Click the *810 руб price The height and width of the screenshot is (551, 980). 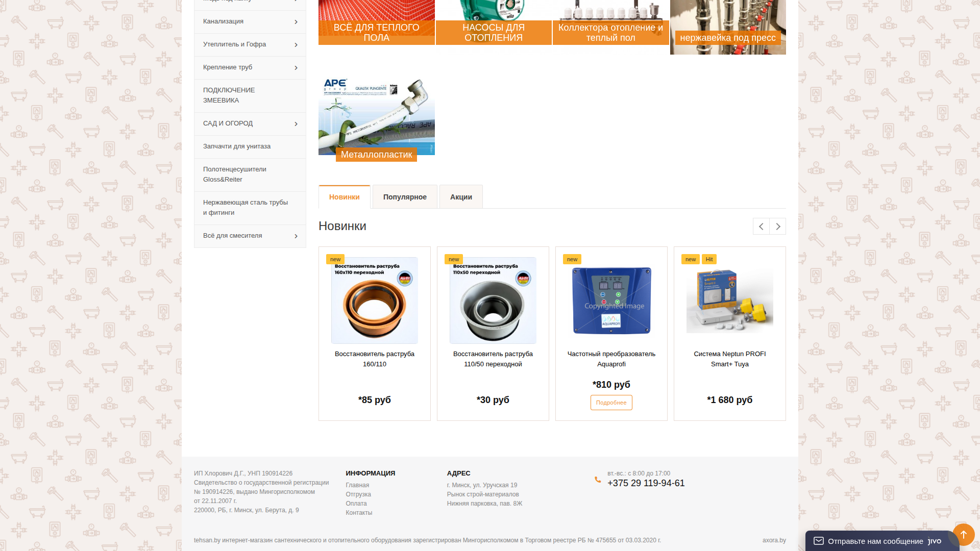click(x=611, y=385)
